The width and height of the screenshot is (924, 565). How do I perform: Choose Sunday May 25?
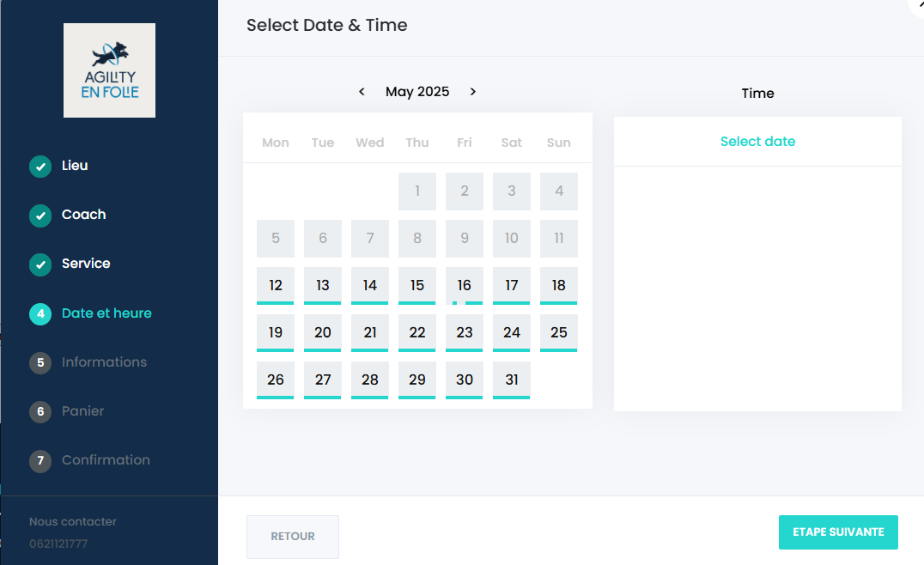click(x=559, y=333)
